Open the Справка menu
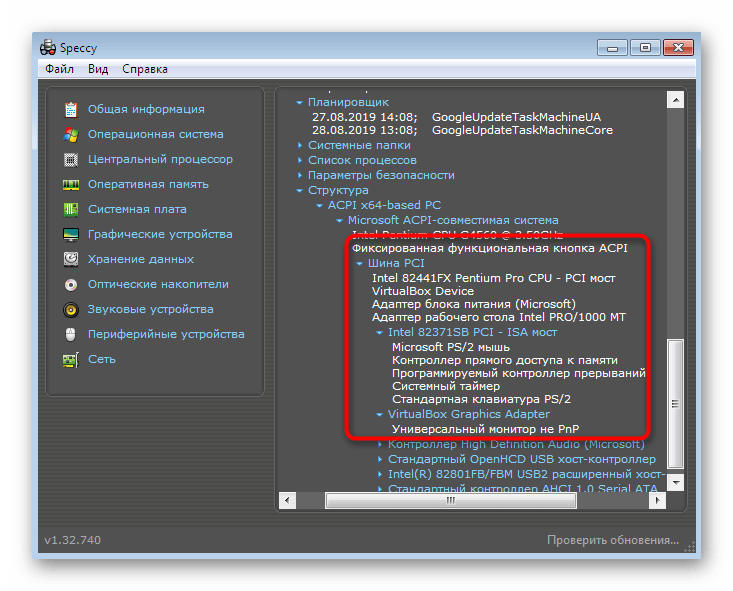 click(x=145, y=69)
